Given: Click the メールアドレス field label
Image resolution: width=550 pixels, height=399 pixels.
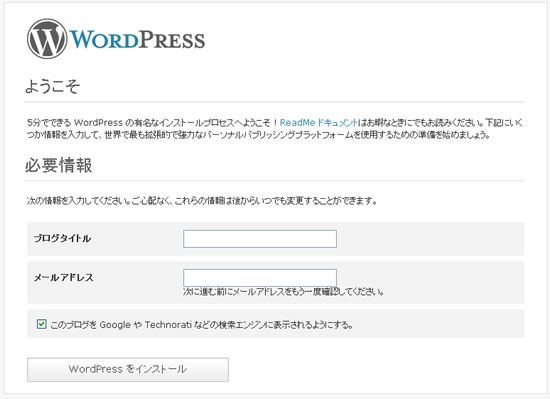Looking at the screenshot, I should point(63,278).
